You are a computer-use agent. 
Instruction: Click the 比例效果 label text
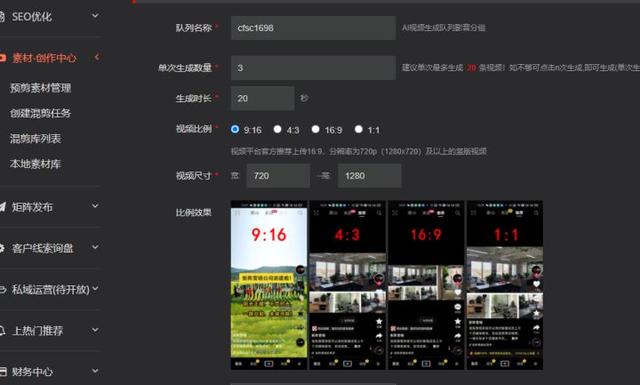tap(193, 212)
